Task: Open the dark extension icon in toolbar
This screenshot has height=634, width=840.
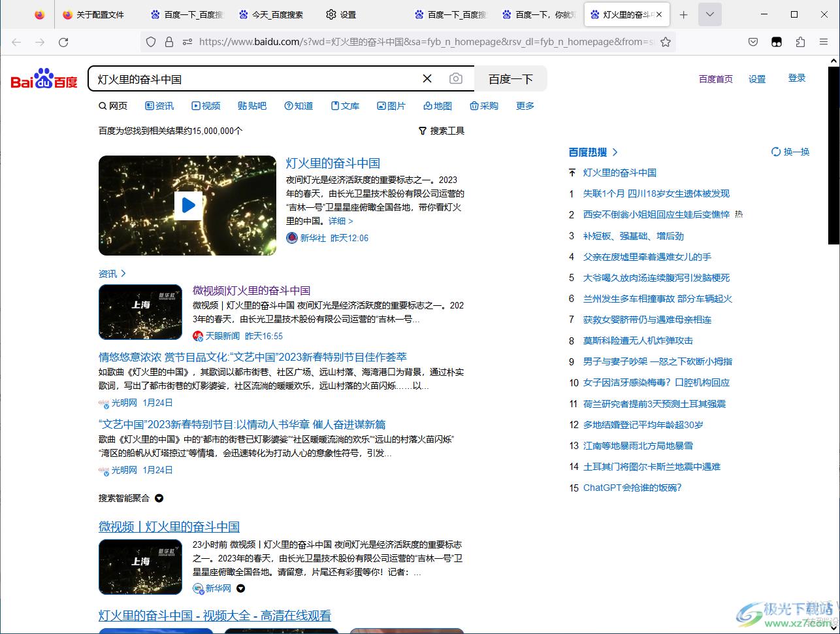Action: (777, 42)
